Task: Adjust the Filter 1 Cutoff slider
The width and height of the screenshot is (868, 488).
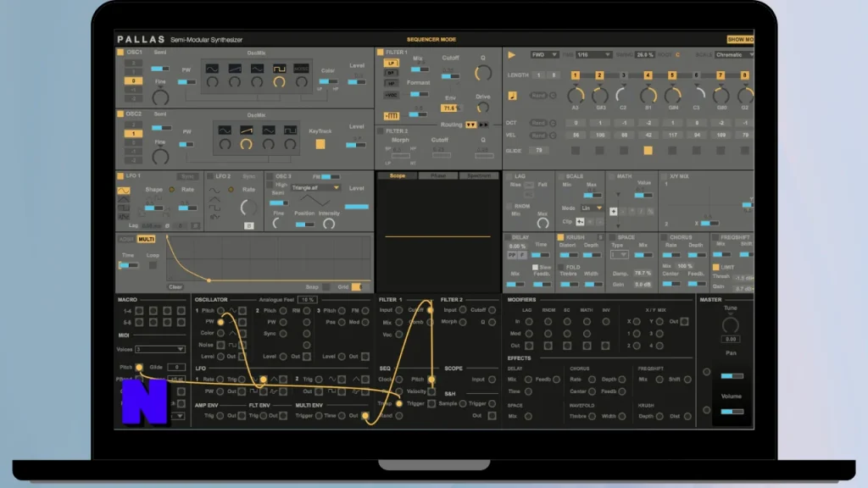Action: 451,75
